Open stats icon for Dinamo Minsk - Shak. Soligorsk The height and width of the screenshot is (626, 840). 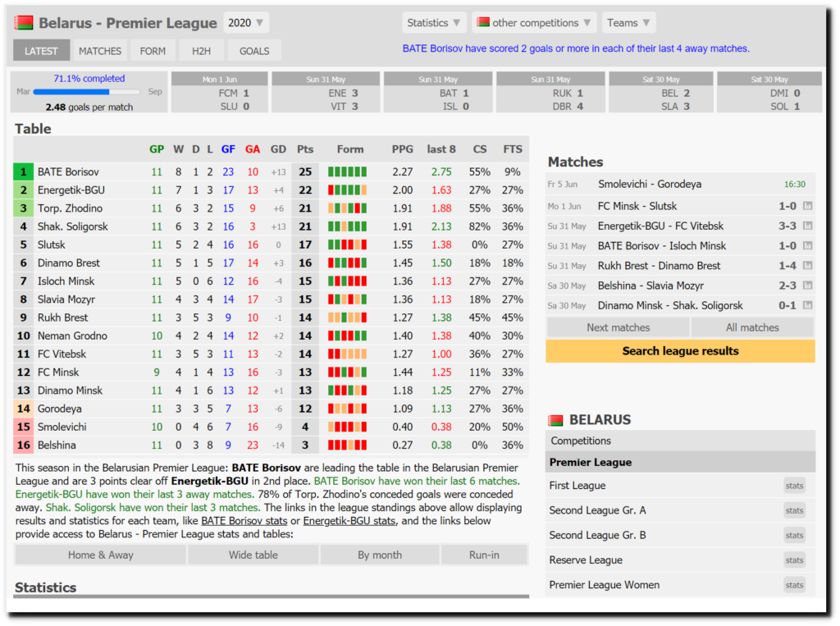click(x=807, y=305)
